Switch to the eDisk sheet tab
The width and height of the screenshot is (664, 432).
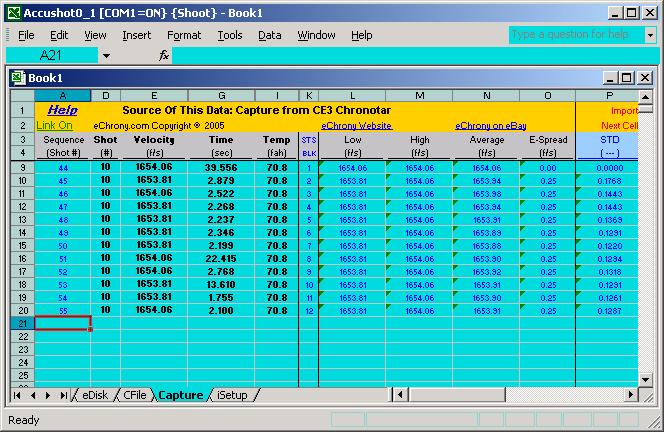click(x=95, y=396)
